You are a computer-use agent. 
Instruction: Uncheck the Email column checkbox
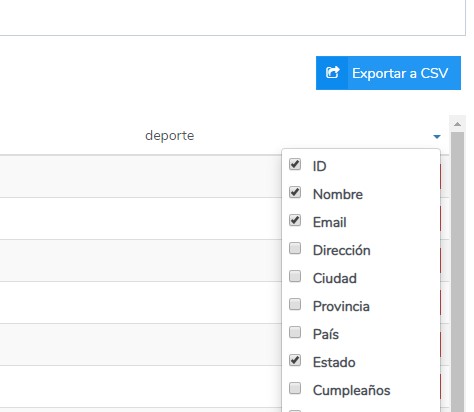(x=295, y=220)
